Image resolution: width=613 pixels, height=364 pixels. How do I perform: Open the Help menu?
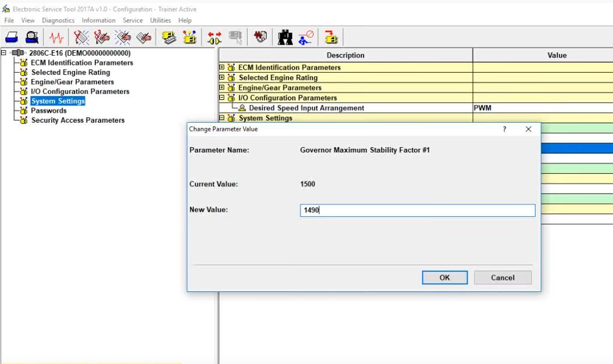pyautogui.click(x=185, y=20)
